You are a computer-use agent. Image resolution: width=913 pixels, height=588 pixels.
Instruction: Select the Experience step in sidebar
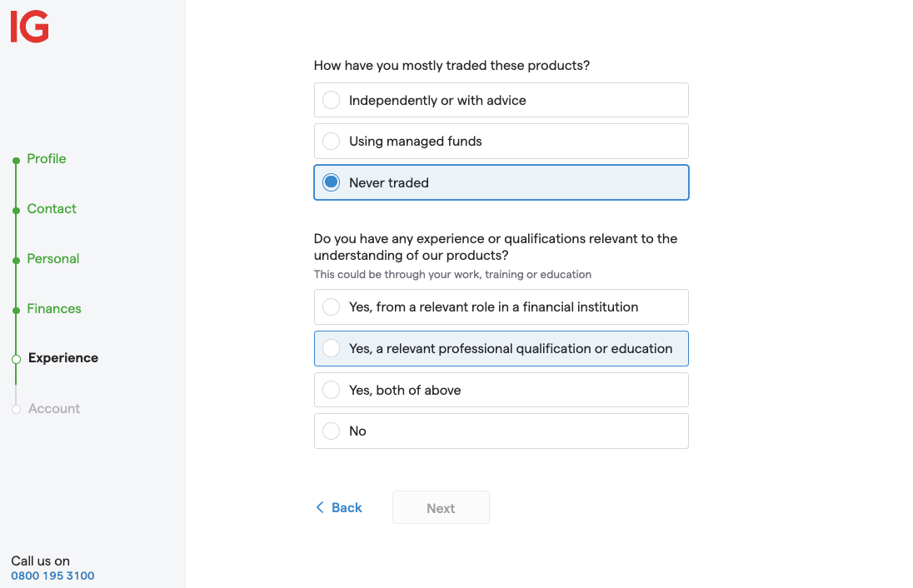62,358
